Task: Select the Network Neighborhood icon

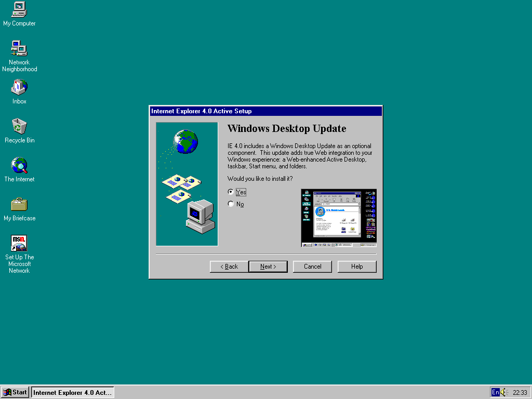Action: click(19, 49)
